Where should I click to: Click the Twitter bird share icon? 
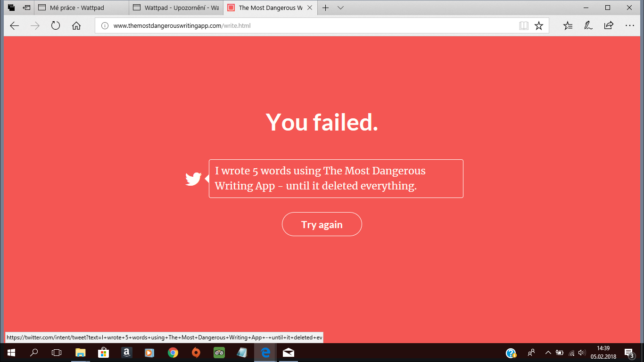[x=193, y=179]
